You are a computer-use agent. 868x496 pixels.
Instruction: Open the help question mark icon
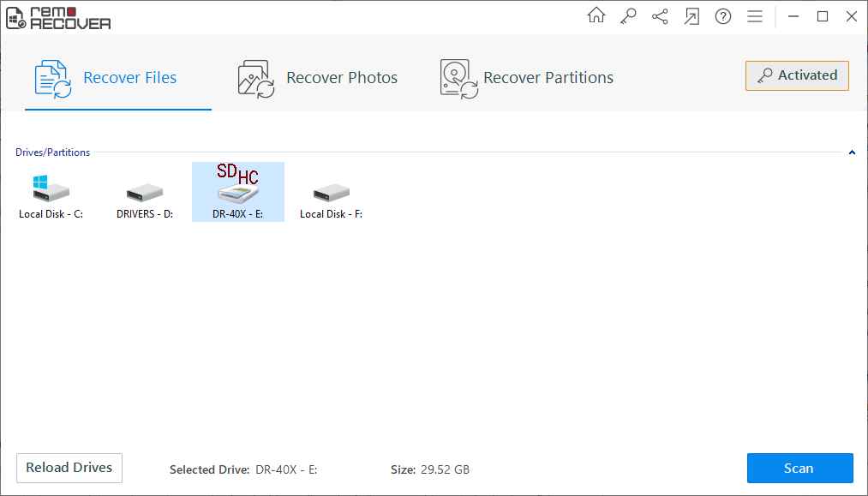pyautogui.click(x=723, y=16)
